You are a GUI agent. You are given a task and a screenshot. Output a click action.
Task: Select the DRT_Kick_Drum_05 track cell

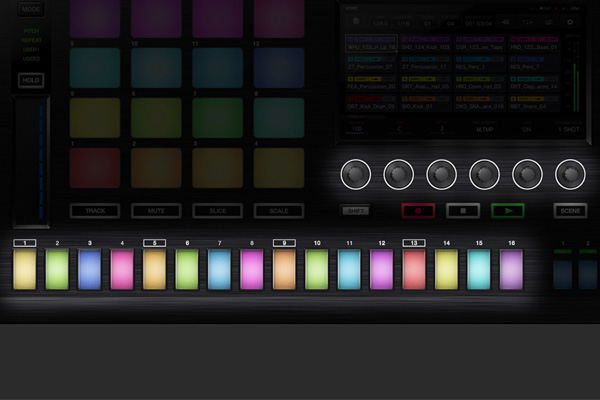tap(371, 103)
